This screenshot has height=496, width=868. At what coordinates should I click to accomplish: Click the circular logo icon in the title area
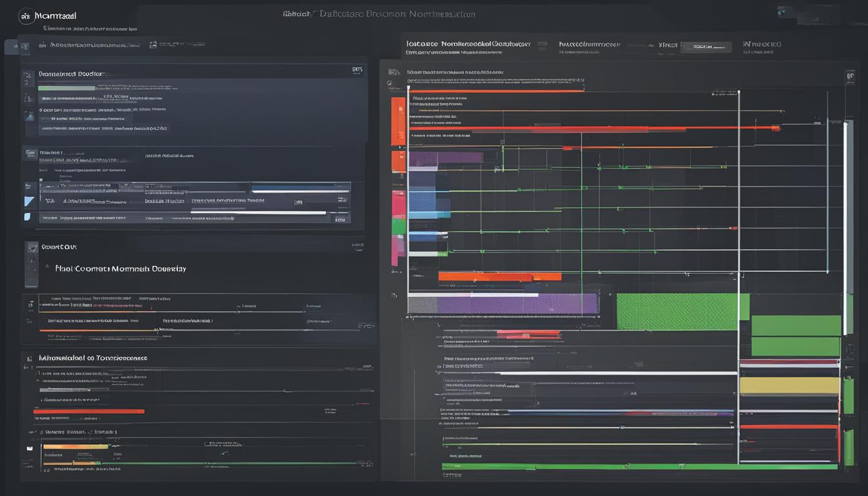click(26, 16)
